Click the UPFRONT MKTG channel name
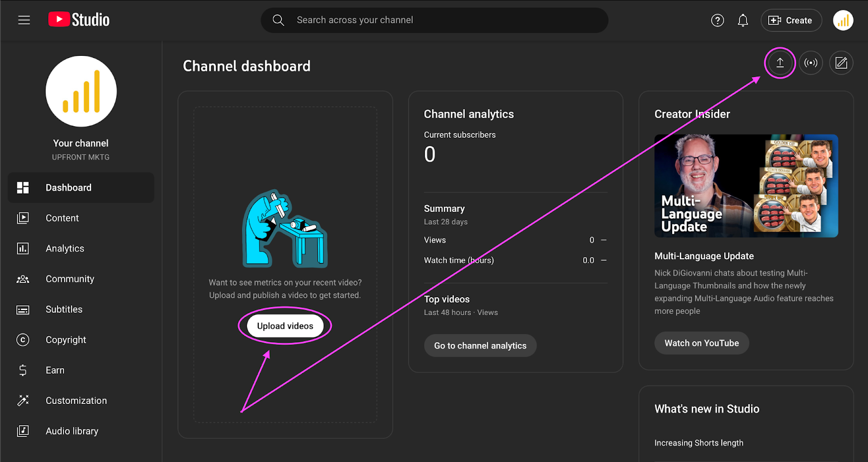868x462 pixels. [81, 157]
